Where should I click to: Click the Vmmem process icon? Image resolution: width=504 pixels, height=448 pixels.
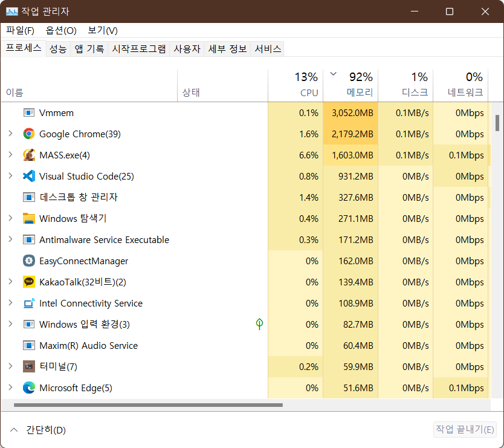[29, 113]
